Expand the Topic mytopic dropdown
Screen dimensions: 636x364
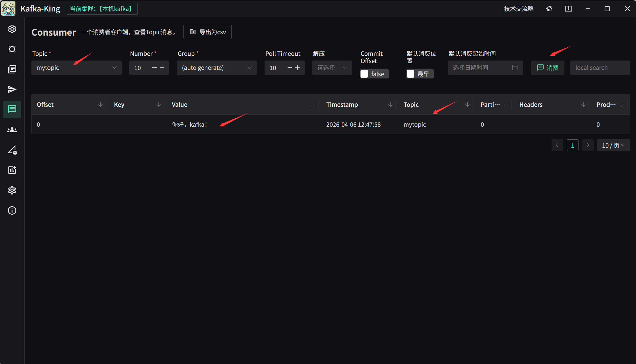pos(76,68)
